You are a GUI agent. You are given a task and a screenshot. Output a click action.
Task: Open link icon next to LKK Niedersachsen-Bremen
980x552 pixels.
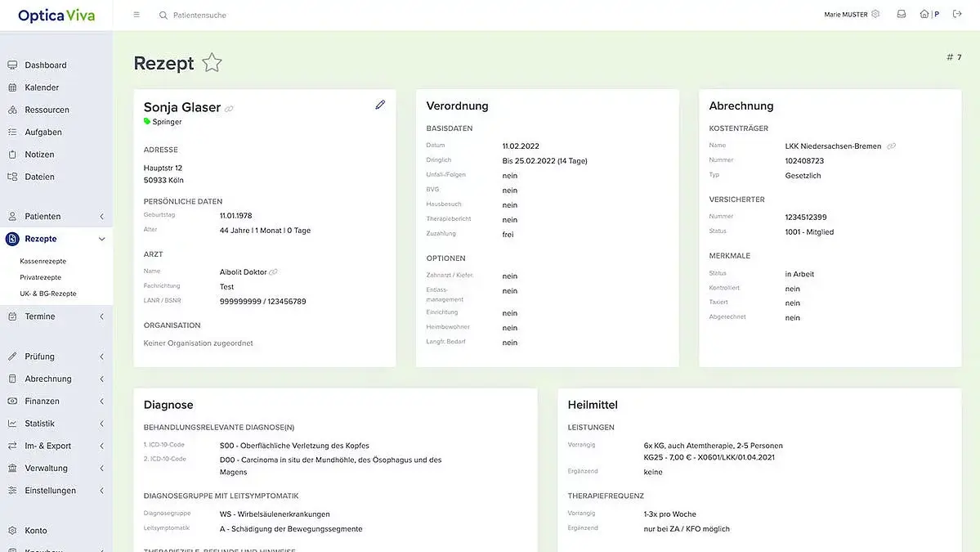coord(891,146)
